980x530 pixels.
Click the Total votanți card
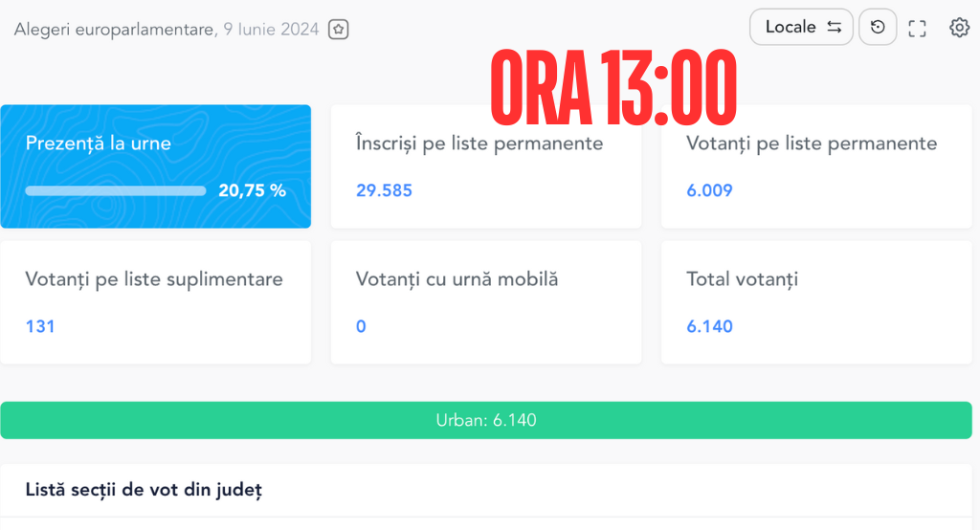[816, 302]
